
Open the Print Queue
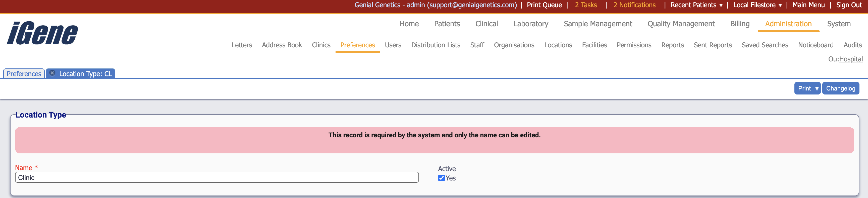pyautogui.click(x=544, y=5)
